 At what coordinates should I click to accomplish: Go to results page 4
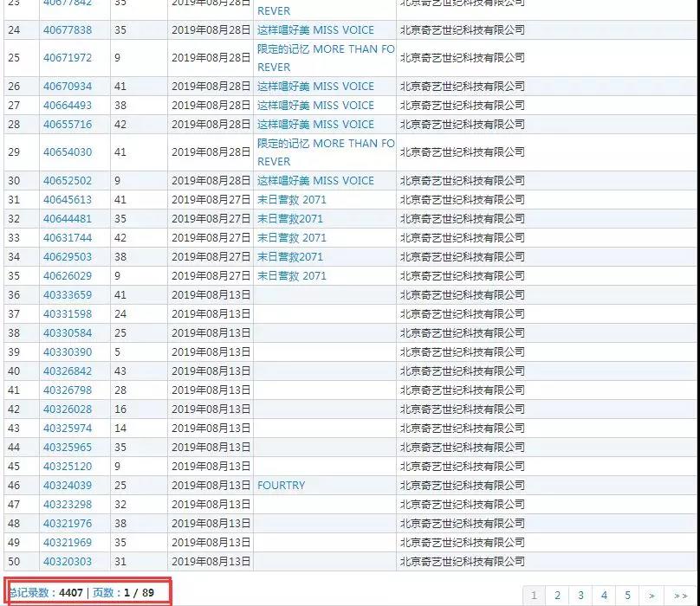pyautogui.click(x=604, y=596)
